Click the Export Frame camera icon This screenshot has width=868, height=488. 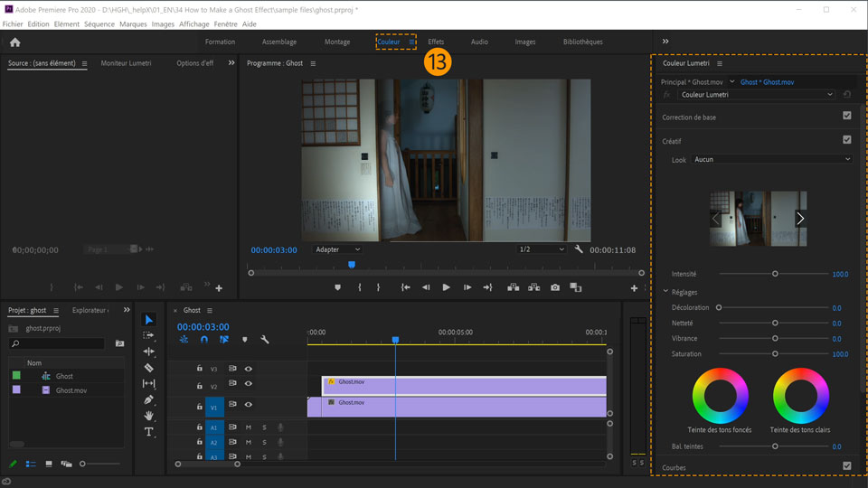(x=555, y=287)
